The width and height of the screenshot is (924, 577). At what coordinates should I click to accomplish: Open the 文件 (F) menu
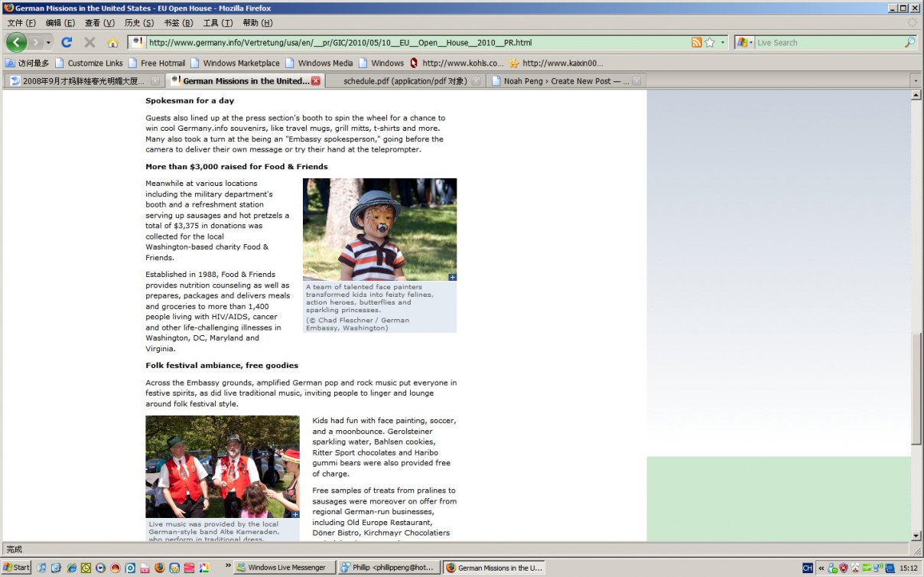coord(21,23)
